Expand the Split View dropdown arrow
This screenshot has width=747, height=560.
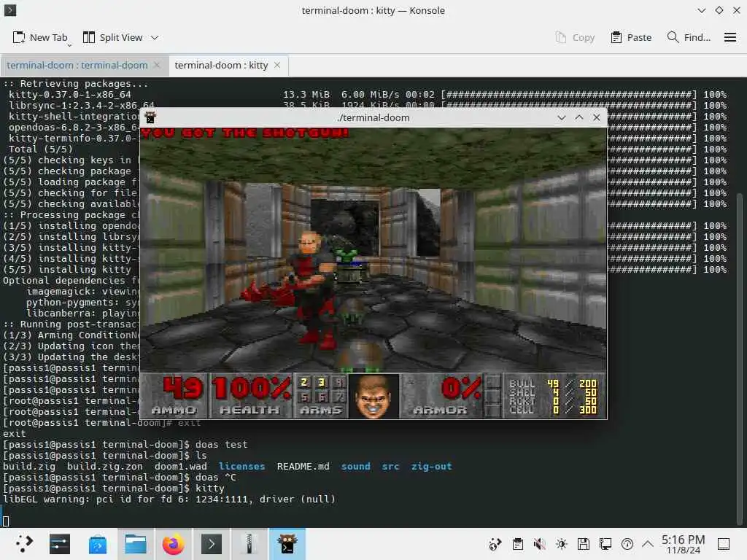coord(155,37)
